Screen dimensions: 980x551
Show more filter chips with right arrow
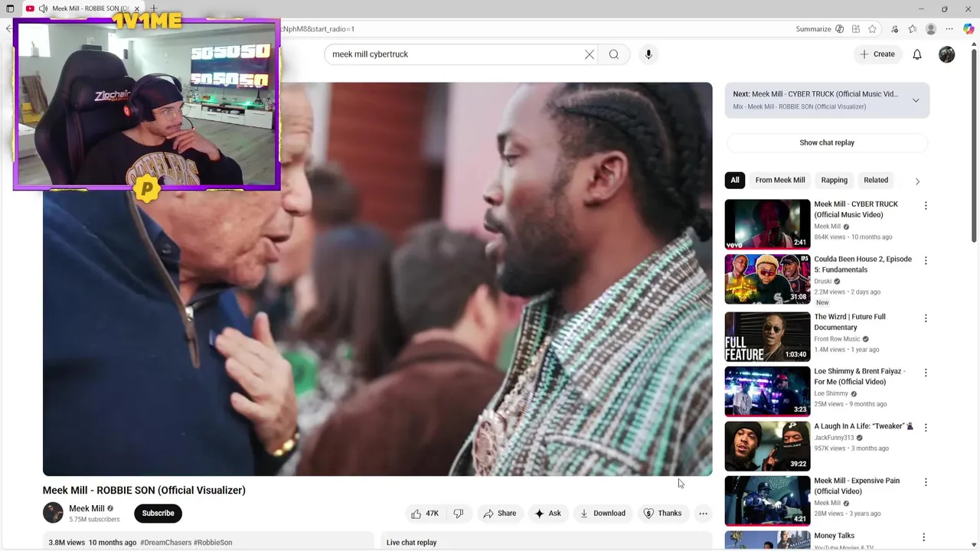917,181
